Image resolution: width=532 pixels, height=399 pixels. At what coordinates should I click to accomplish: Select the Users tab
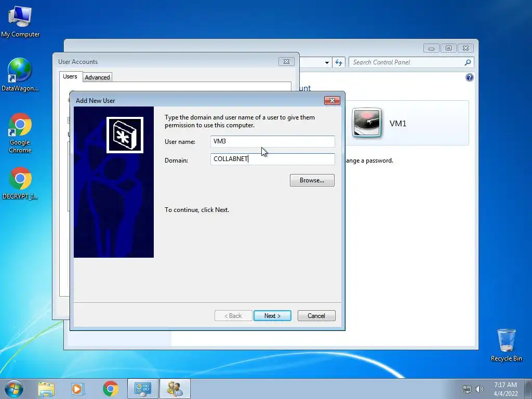(x=70, y=77)
